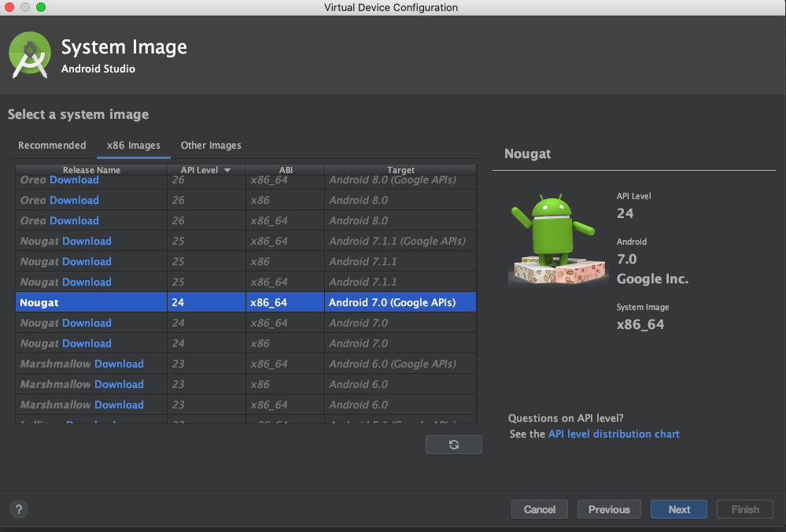The image size is (786, 532).
Task: Download the Nougat x86 Android 7.0 image
Action: pos(87,344)
